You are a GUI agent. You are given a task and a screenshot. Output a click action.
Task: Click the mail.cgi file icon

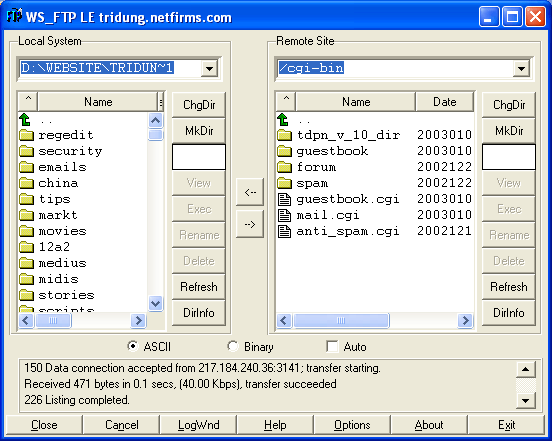(284, 215)
